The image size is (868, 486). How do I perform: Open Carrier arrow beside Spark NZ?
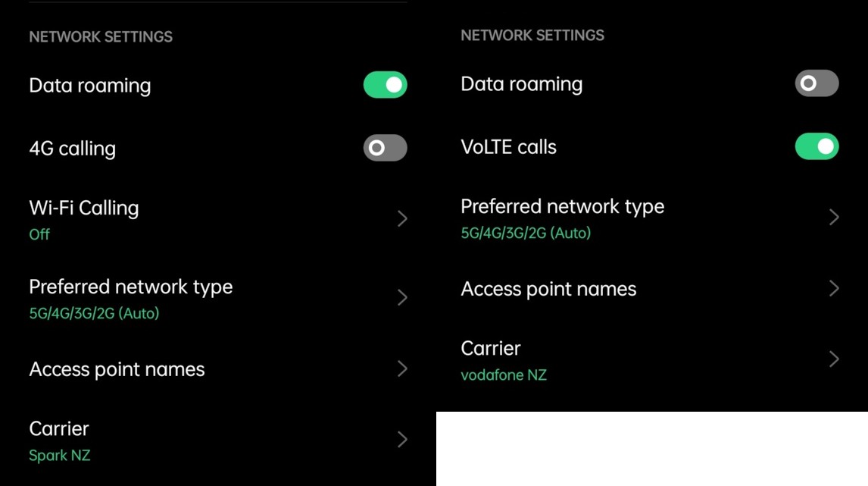(x=402, y=440)
